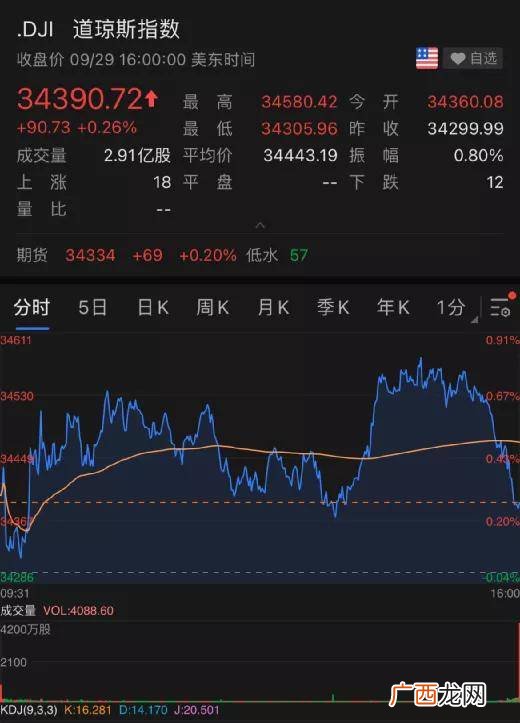Tap the 最高 value 34580.42

click(300, 101)
